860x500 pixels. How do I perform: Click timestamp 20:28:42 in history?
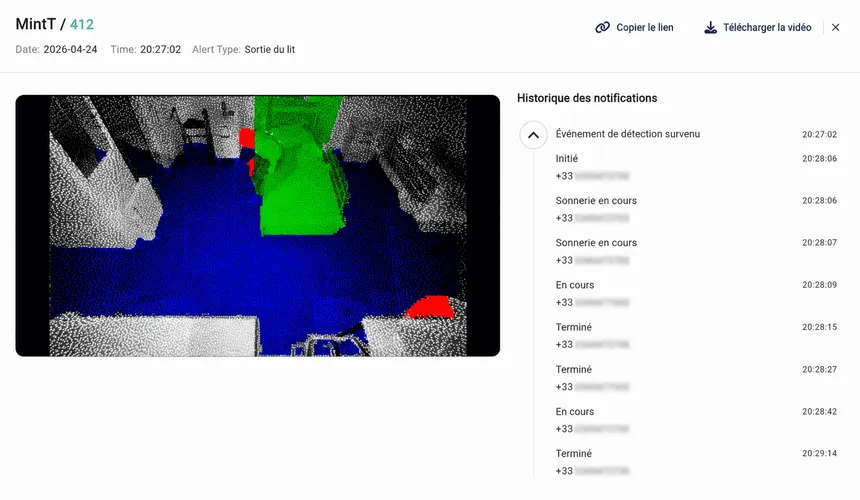(x=819, y=412)
